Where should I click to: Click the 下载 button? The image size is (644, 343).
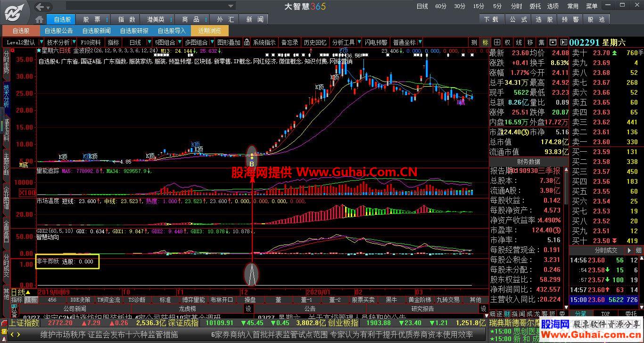coord(491,19)
